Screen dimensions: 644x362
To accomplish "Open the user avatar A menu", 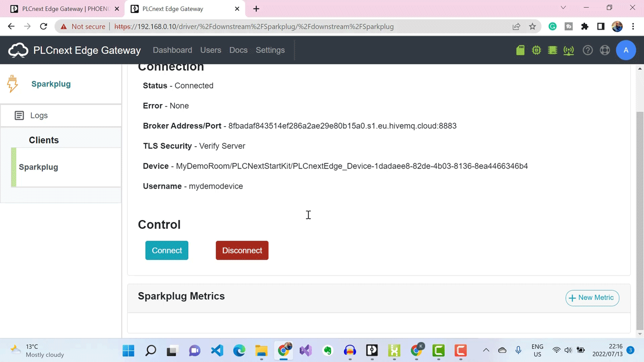I will (x=626, y=50).
